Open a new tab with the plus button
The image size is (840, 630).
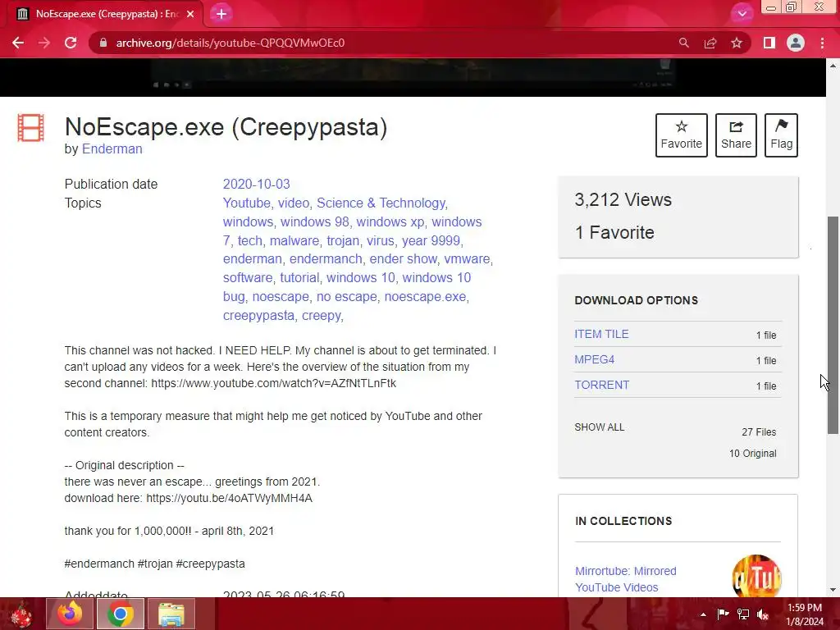pos(221,14)
